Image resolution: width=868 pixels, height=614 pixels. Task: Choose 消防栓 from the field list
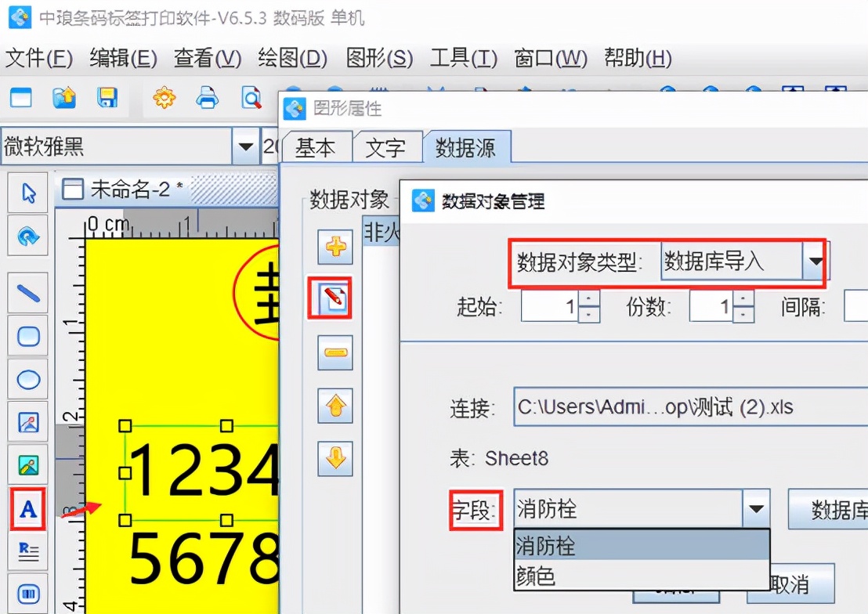[x=642, y=545]
